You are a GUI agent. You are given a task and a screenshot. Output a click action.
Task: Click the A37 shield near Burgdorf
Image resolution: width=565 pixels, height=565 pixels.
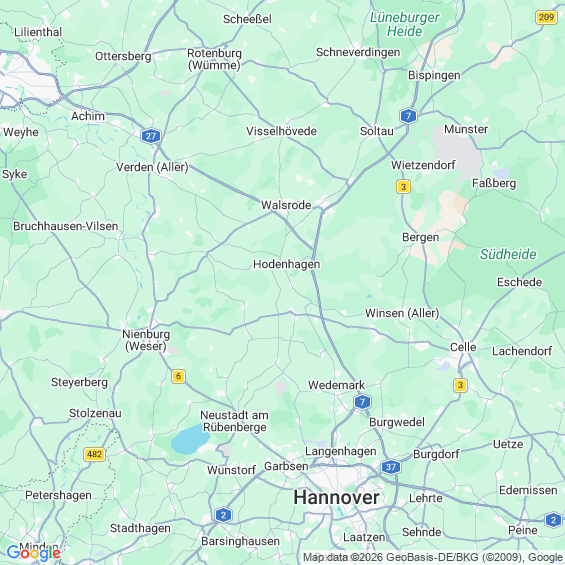pyautogui.click(x=391, y=467)
